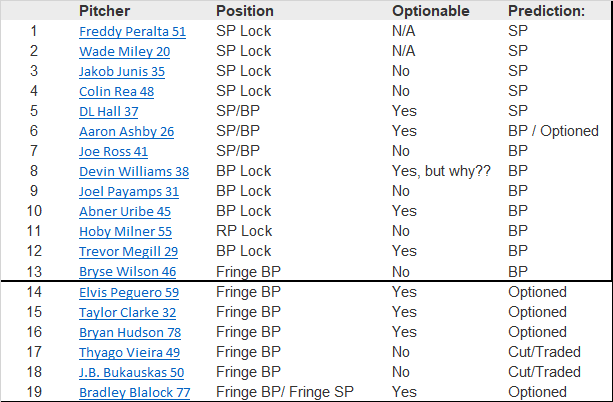This screenshot has width=613, height=402.
Task: Select the Bryan Hudson 78 link
Action: coord(127,332)
